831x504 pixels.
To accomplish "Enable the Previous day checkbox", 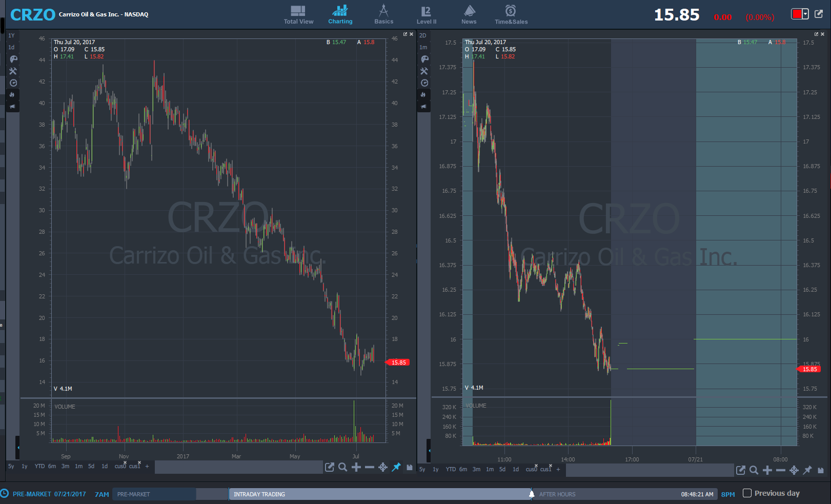I will [747, 493].
